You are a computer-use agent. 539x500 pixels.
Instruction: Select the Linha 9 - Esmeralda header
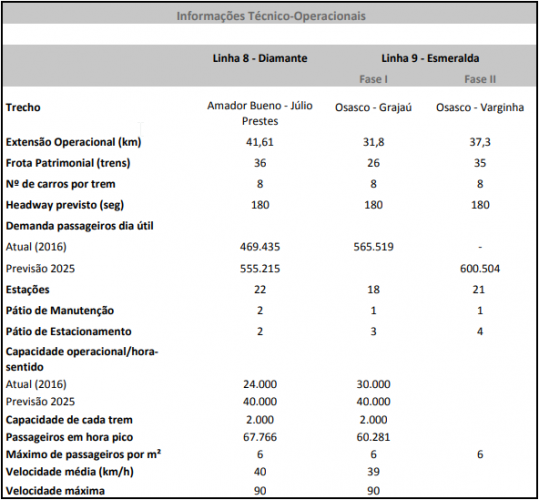430,58
